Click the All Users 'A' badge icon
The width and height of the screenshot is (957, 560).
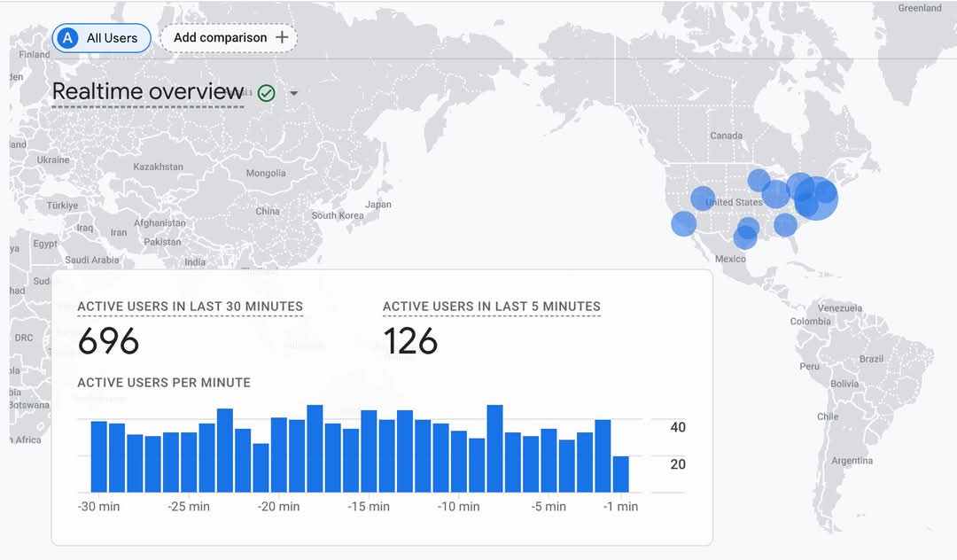(67, 38)
